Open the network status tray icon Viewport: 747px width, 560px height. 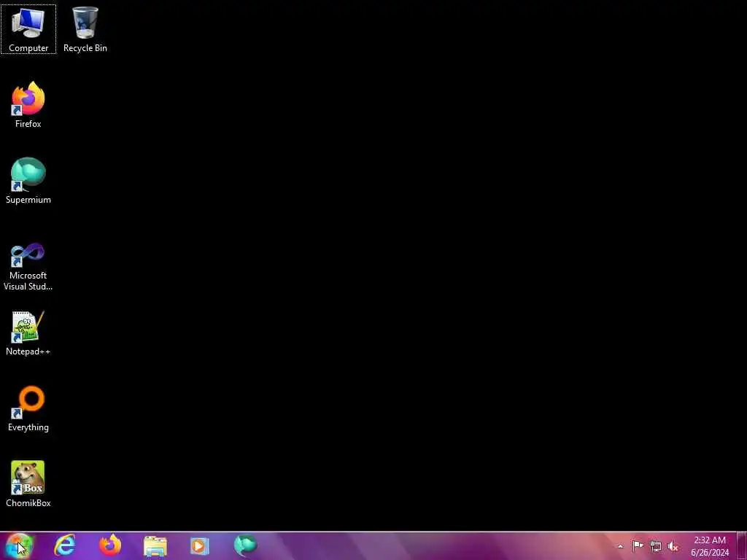coord(656,546)
